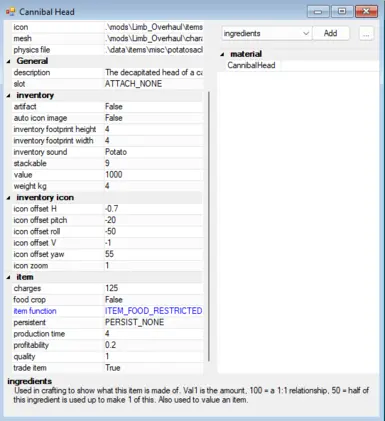Click the Cannibal Head window title icon
Screen dimensions: 385x421
[x=10, y=12]
